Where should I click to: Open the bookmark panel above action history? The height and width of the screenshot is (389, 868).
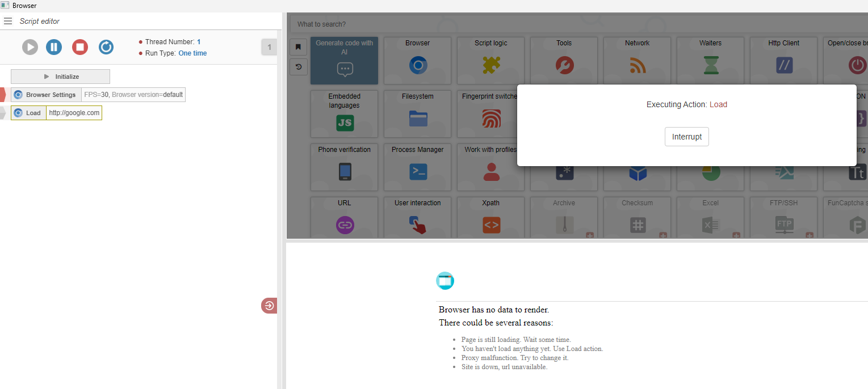pos(298,46)
